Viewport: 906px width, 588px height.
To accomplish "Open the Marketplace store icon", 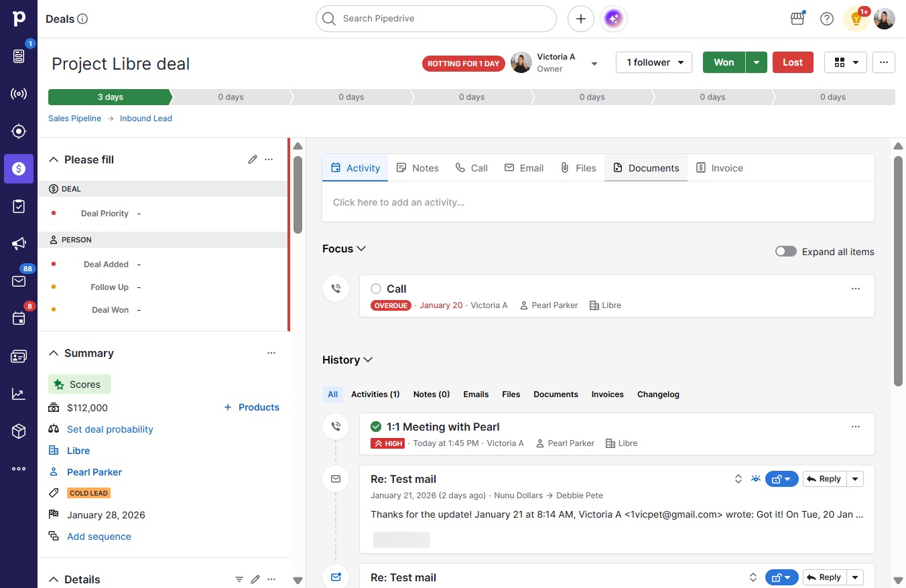I will click(x=797, y=19).
